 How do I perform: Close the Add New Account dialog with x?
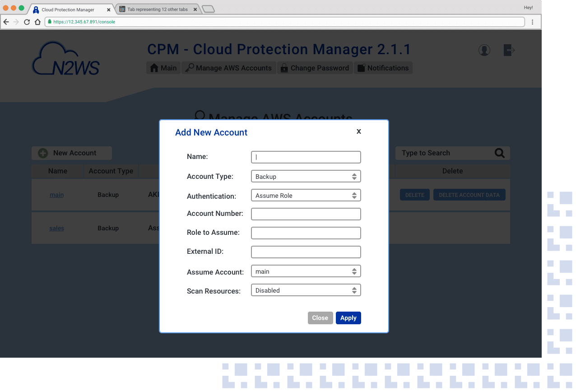point(359,131)
